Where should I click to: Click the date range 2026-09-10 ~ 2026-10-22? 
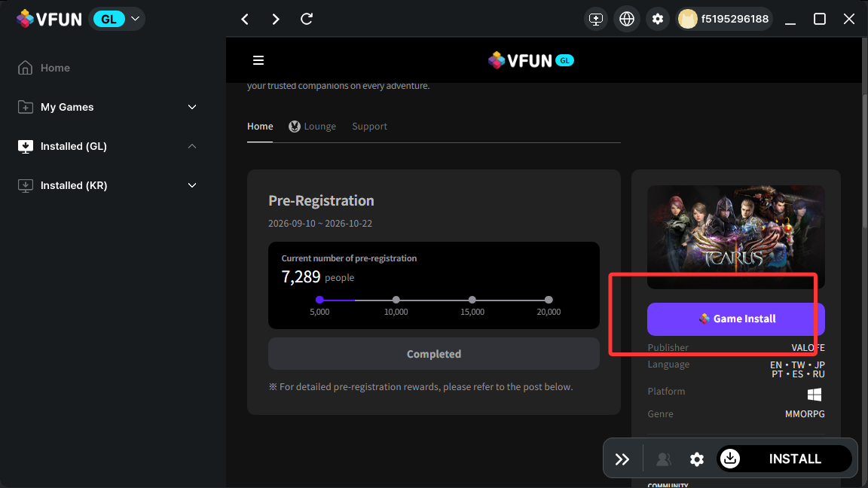coord(320,224)
